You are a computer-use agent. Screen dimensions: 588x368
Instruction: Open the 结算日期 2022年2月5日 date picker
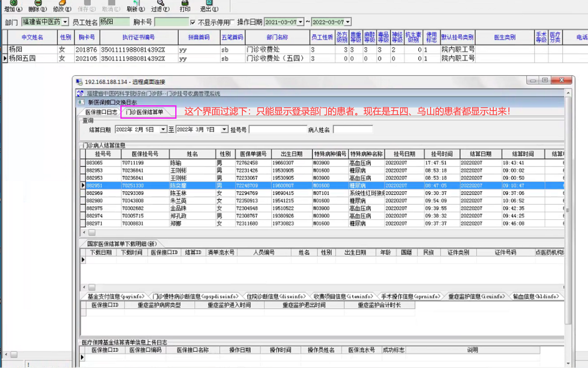(x=163, y=130)
